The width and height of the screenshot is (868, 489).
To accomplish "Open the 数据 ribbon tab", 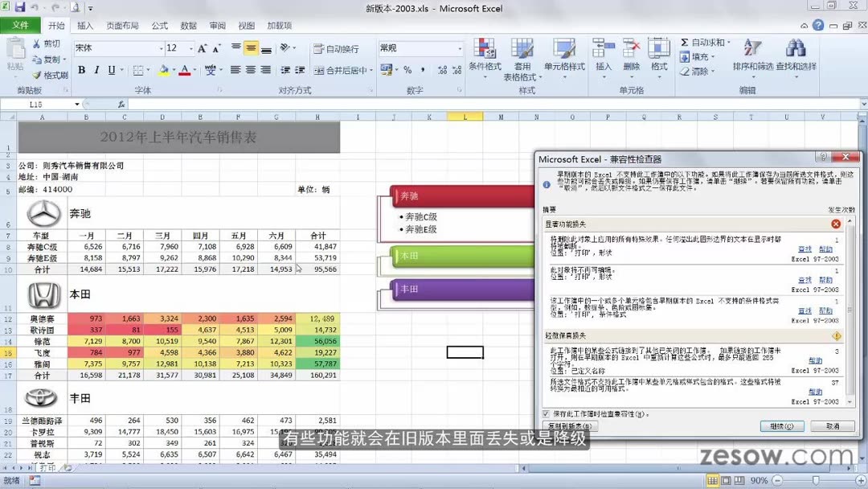I will point(186,25).
